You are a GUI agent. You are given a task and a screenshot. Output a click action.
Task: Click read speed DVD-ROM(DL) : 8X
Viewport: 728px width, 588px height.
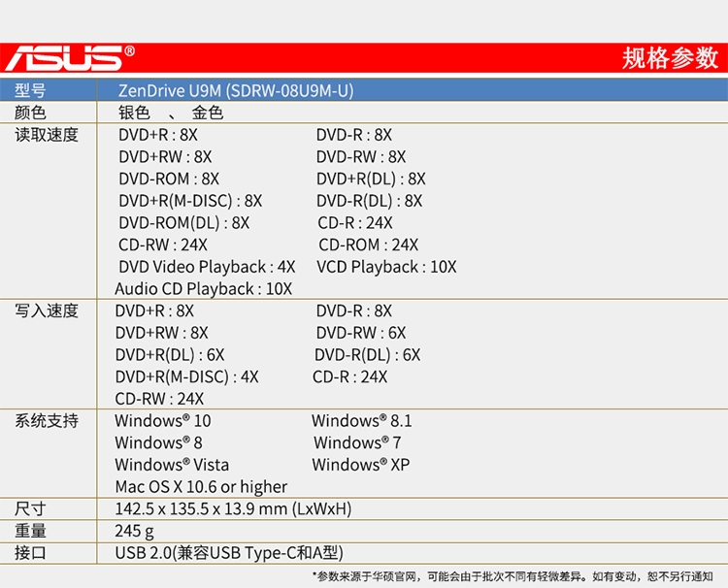183,223
